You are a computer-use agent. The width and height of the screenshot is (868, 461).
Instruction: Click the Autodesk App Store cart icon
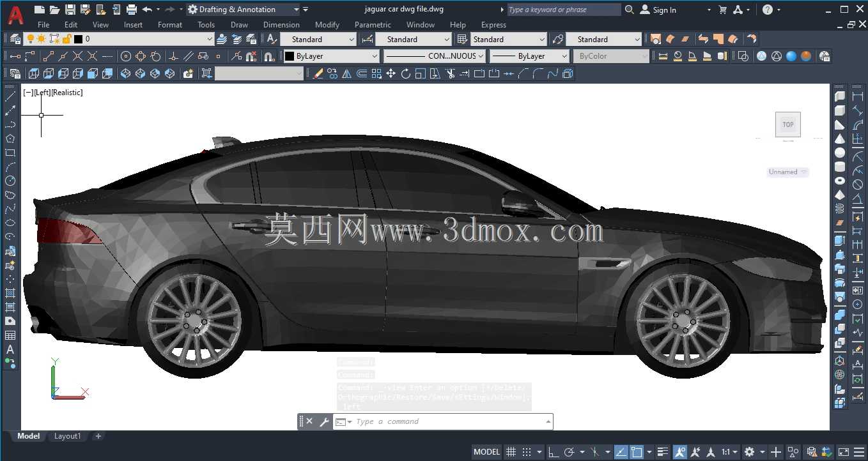click(x=723, y=10)
